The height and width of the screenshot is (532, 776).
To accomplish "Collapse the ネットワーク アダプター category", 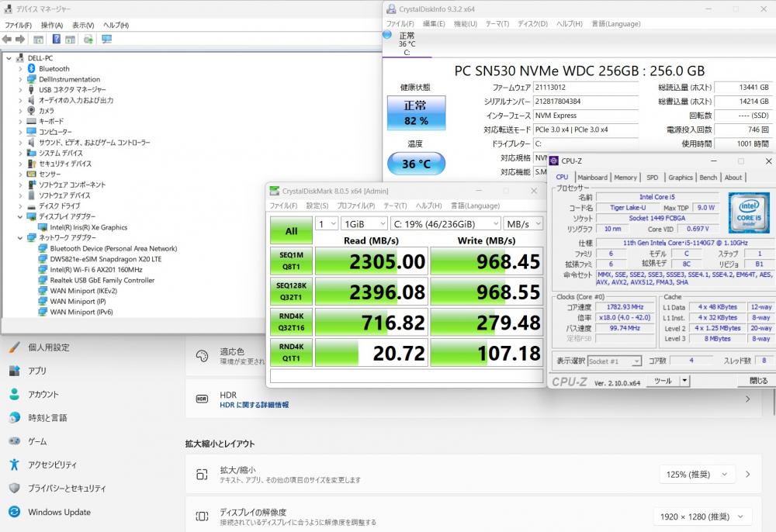I will point(20,238).
